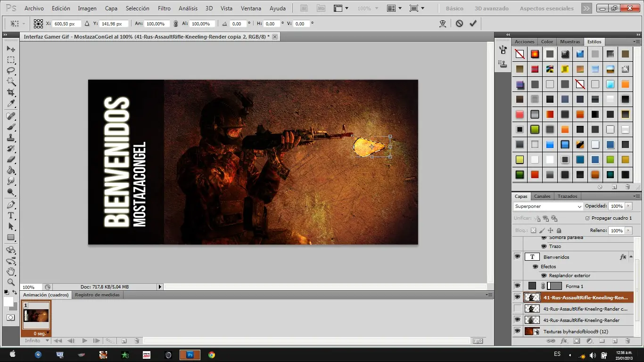Screen dimensions: 644x362
Task: Select the Zoom tool
Action: (9, 283)
